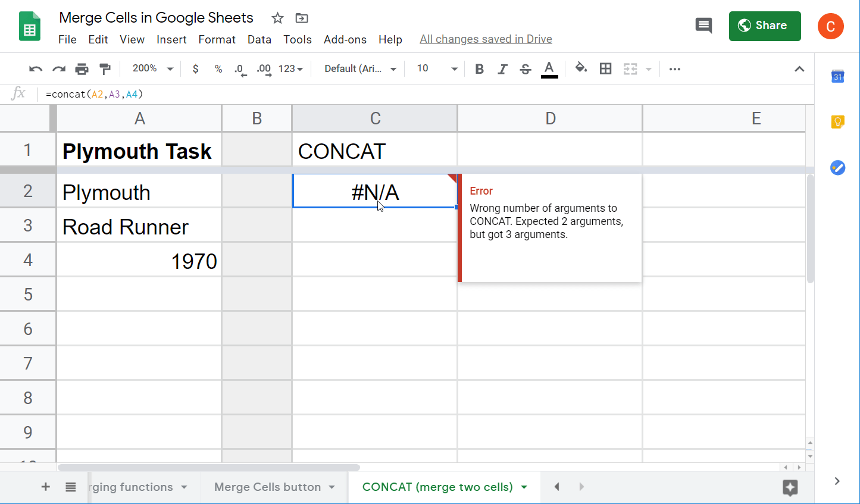Open the Print icon
860x504 pixels.
(82, 68)
